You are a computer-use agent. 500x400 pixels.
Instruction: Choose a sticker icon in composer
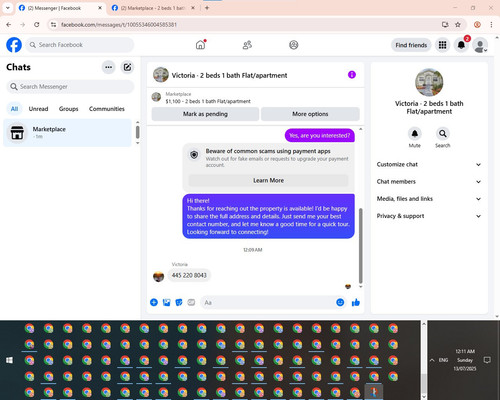pyautogui.click(x=179, y=302)
